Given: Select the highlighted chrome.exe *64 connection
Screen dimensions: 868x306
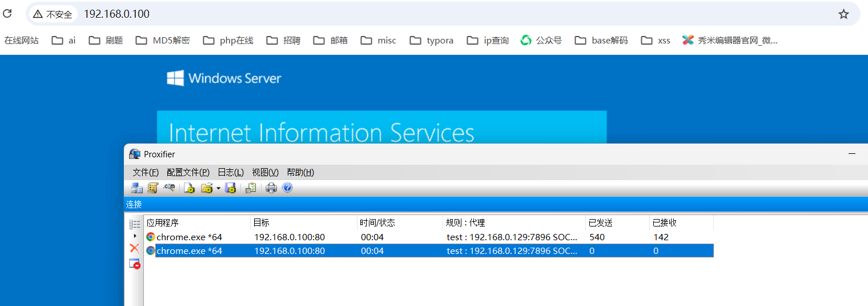Looking at the screenshot, I should click(x=429, y=251).
